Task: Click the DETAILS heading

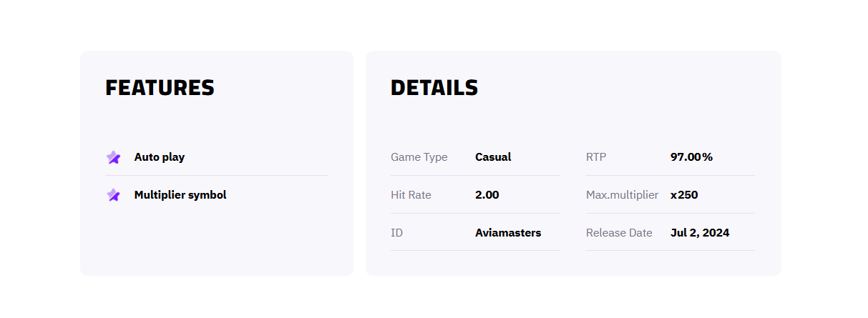Action: click(x=434, y=88)
